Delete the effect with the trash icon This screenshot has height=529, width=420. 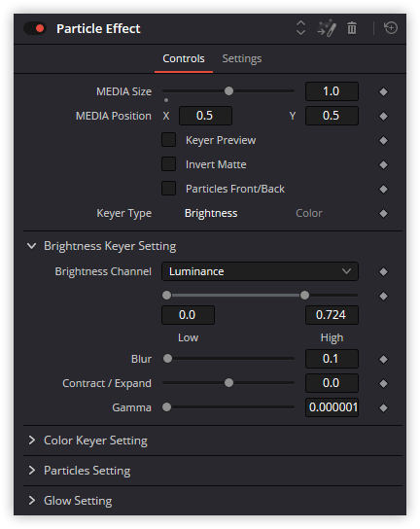[x=352, y=28]
